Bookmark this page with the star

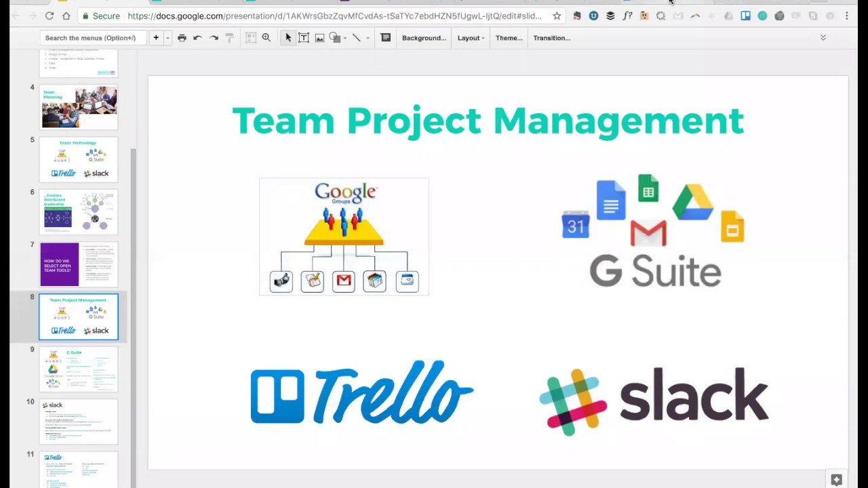click(x=557, y=16)
